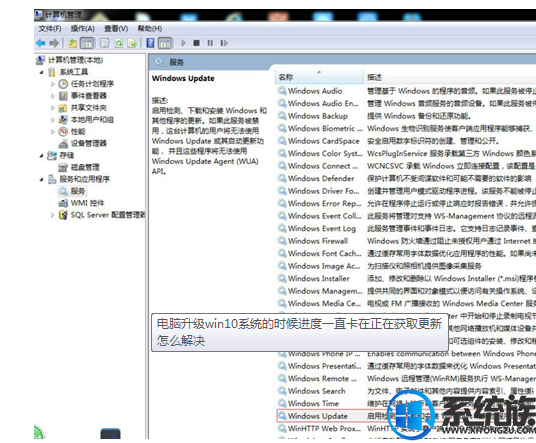Select the Windows Defender service
This screenshot has width=536, height=443.
pos(321,178)
